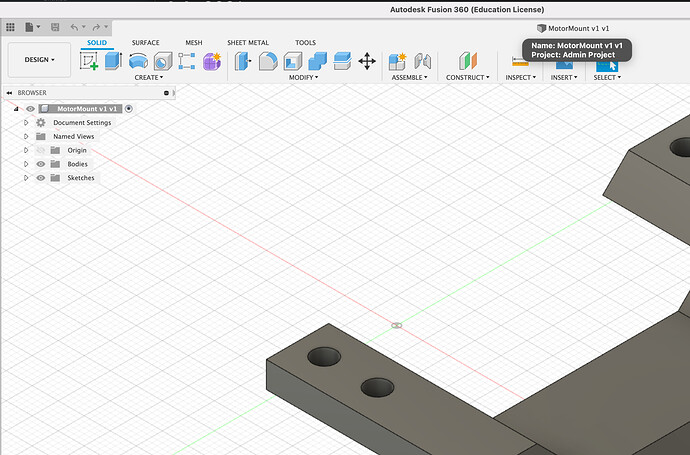Select the Extrude tool
The image size is (690, 455).
click(x=113, y=61)
